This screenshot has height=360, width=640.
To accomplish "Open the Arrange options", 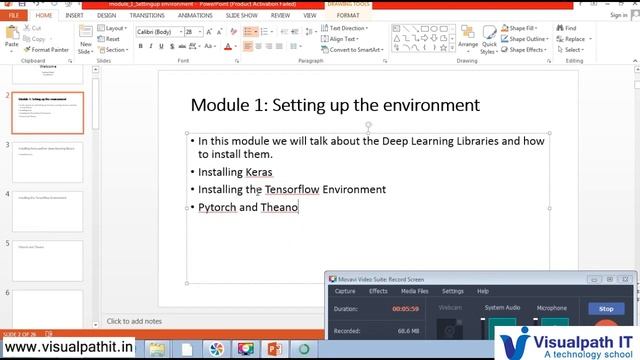I will point(468,38).
